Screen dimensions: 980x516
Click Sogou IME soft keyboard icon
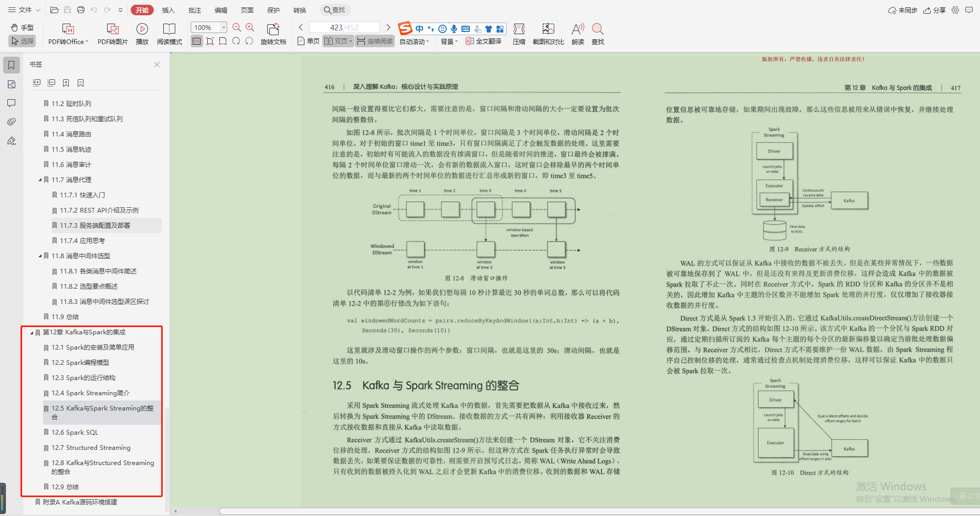point(466,29)
